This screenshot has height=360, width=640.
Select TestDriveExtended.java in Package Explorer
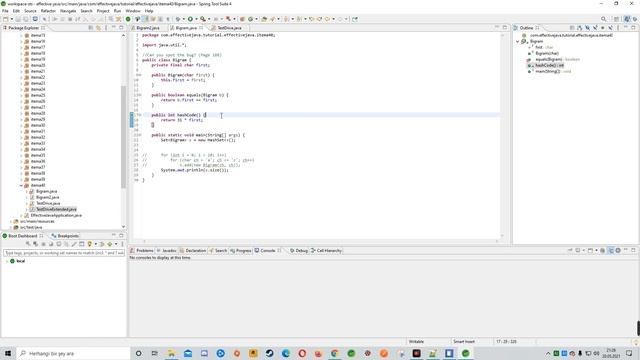click(x=56, y=209)
